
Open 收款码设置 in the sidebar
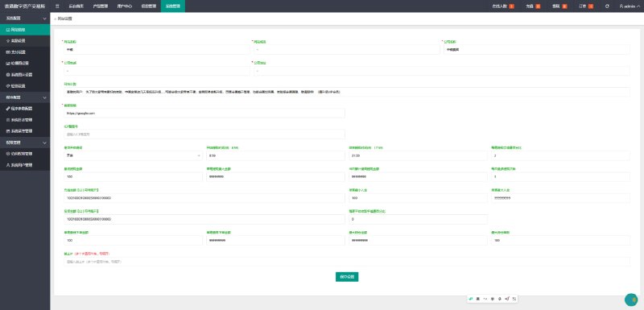coord(25,64)
